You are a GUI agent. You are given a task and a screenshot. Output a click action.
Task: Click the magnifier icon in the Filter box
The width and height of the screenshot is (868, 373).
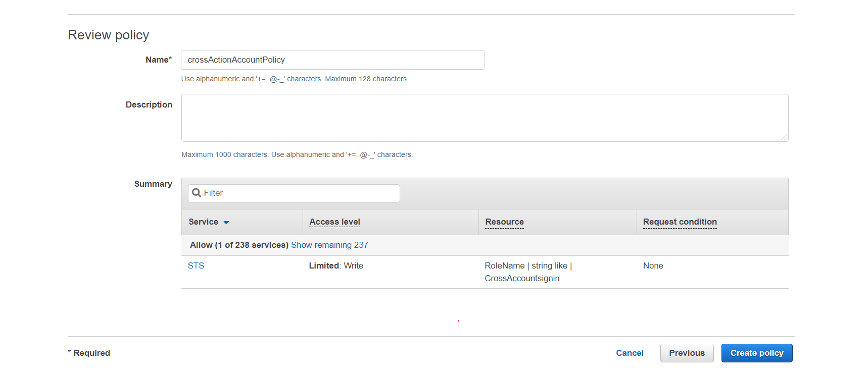(197, 193)
